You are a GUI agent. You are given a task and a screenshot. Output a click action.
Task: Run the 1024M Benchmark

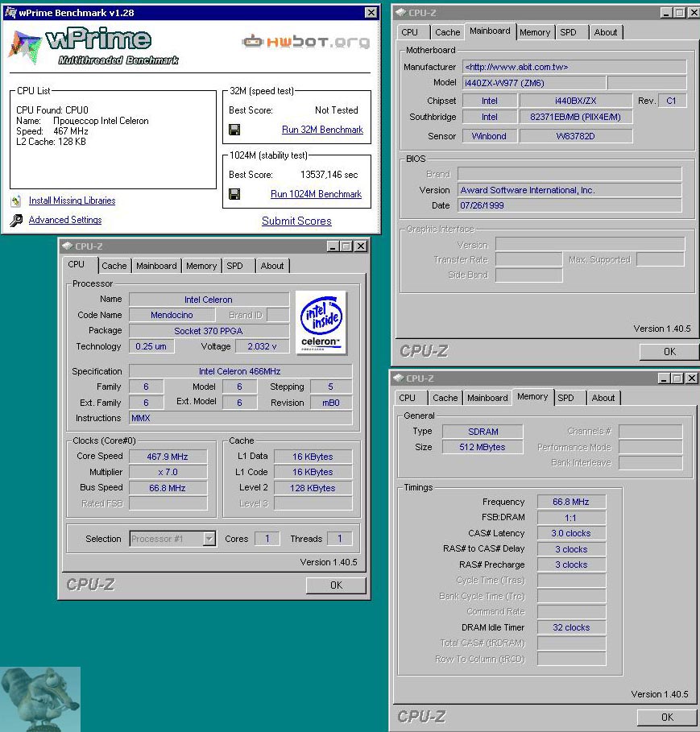(316, 194)
